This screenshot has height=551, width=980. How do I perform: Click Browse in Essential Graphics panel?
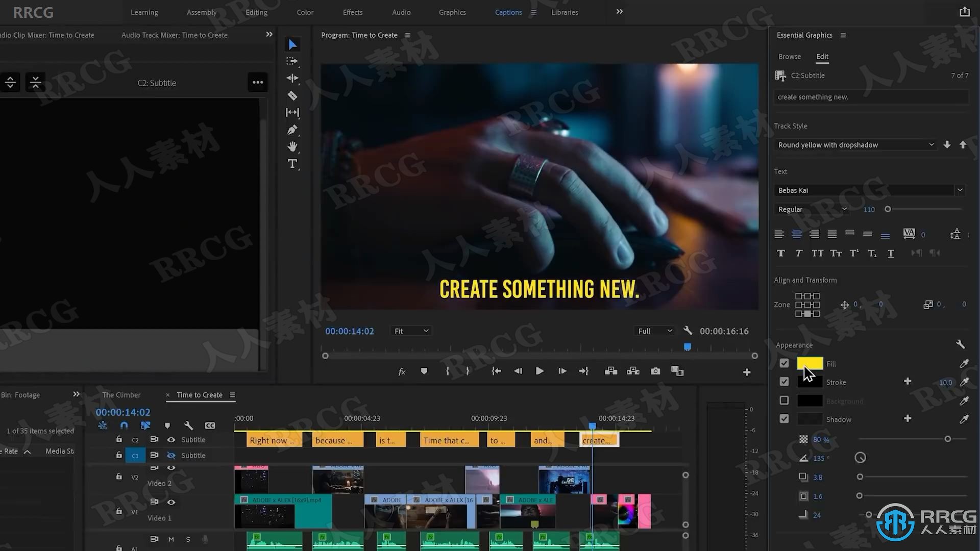point(790,56)
